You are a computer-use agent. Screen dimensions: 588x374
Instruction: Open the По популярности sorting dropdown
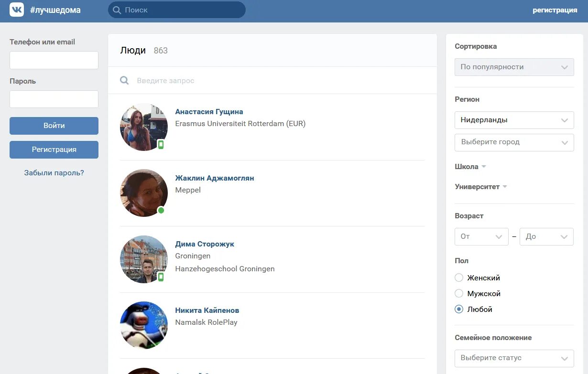point(514,67)
